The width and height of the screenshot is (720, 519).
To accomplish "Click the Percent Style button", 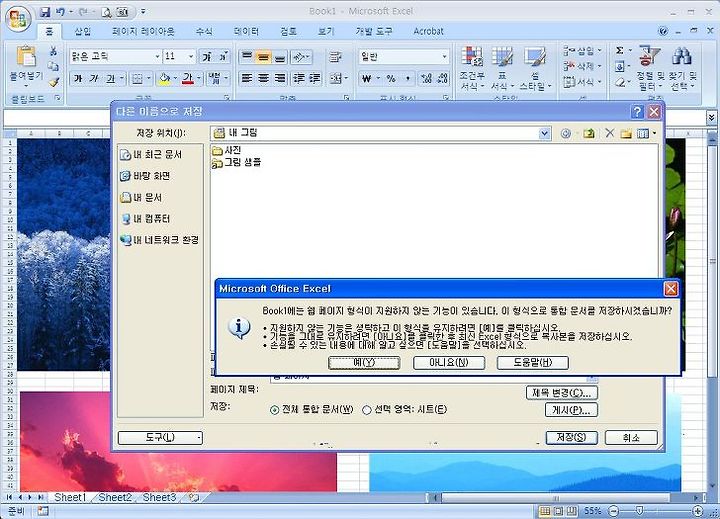I will [x=391, y=79].
